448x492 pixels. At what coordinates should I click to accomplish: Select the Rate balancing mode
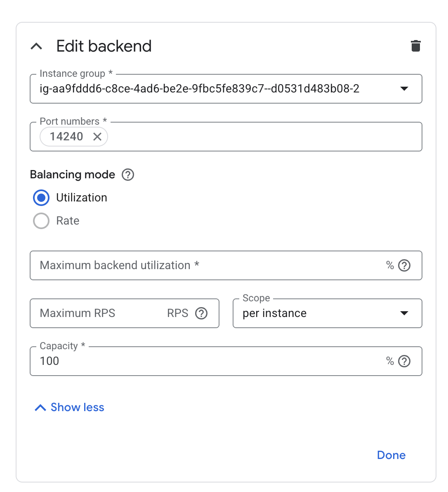(41, 221)
